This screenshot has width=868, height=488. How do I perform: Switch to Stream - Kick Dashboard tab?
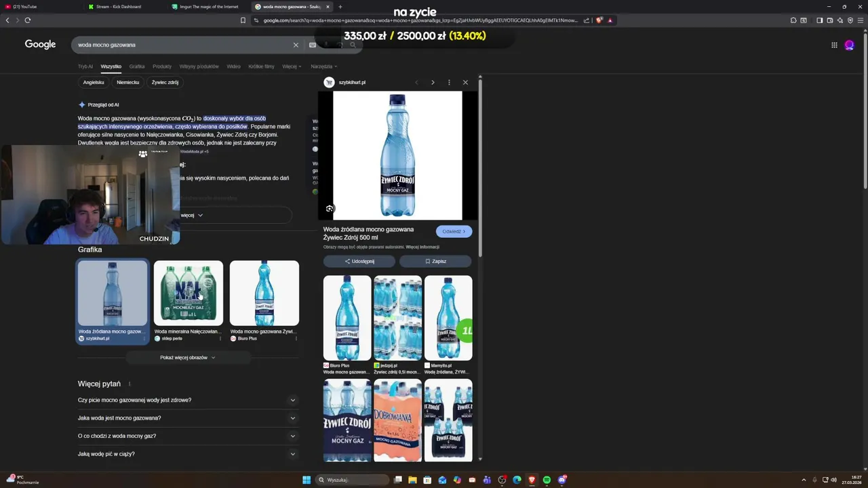tap(125, 7)
